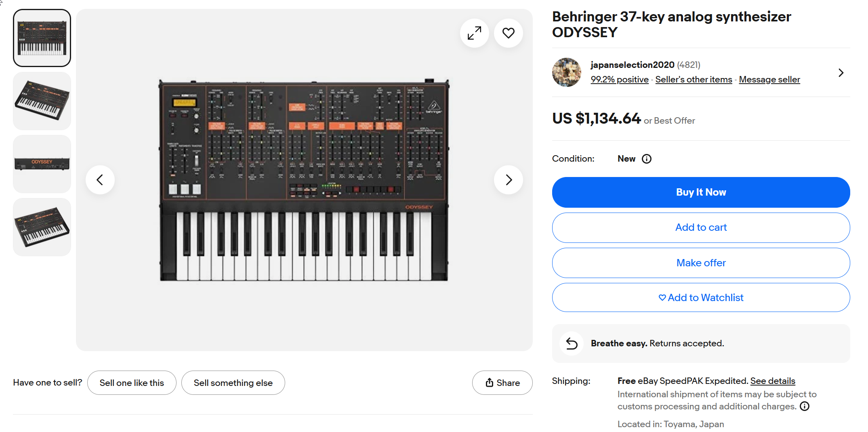Open shipping See details link

(772, 381)
